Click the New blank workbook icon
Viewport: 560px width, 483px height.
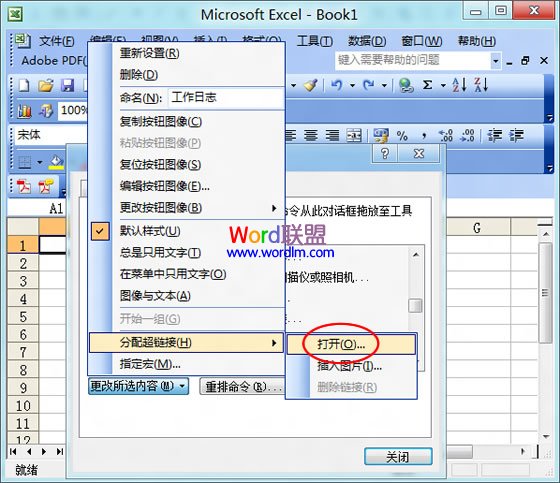24,85
